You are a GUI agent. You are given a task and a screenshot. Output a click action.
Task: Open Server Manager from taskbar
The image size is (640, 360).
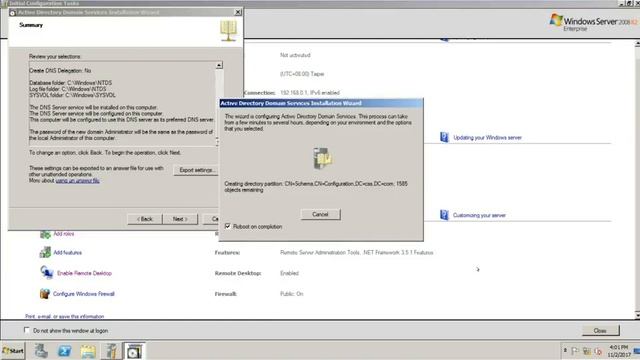pos(41,351)
